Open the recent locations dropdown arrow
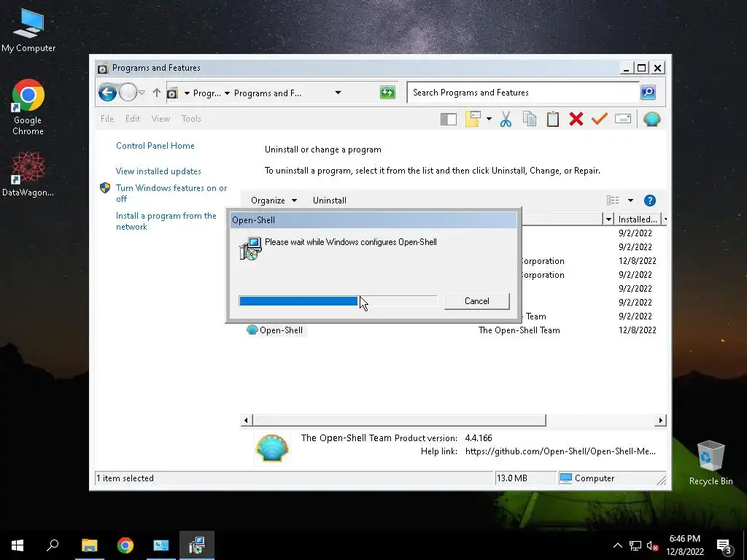 (x=142, y=93)
